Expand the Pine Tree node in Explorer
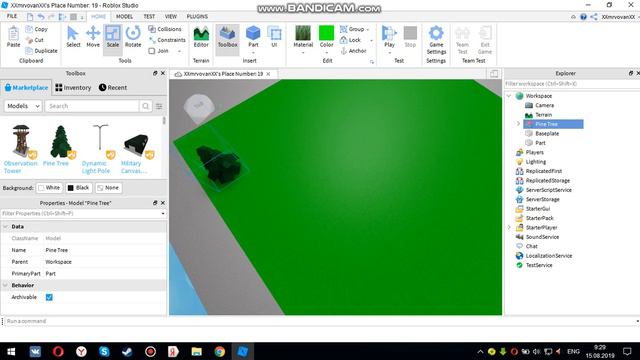This screenshot has height=360, width=640. (x=518, y=124)
